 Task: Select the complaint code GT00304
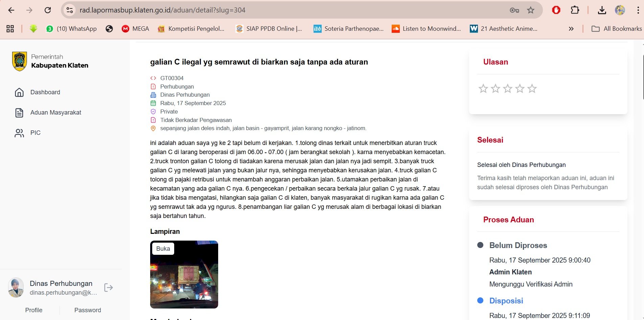(x=172, y=78)
